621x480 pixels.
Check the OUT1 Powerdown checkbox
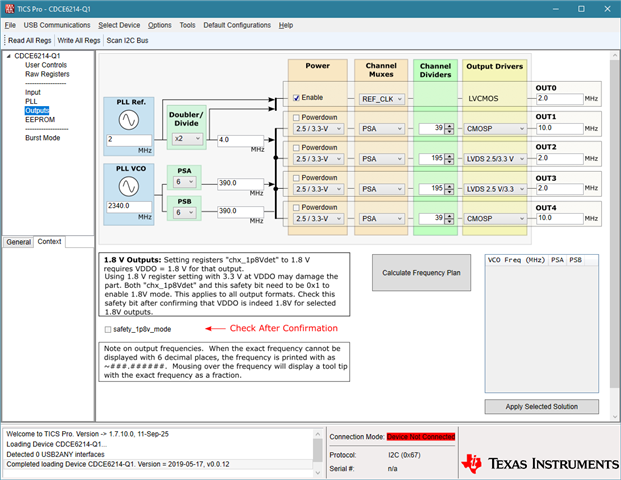coord(296,118)
